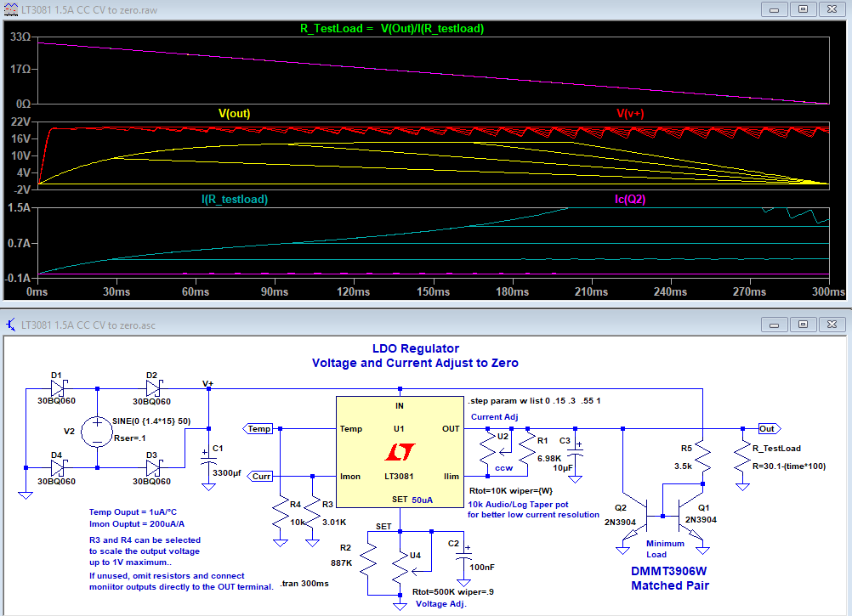Maximize the LT3081 .raw waveform window
Screen dimensions: 852x616
803,9
